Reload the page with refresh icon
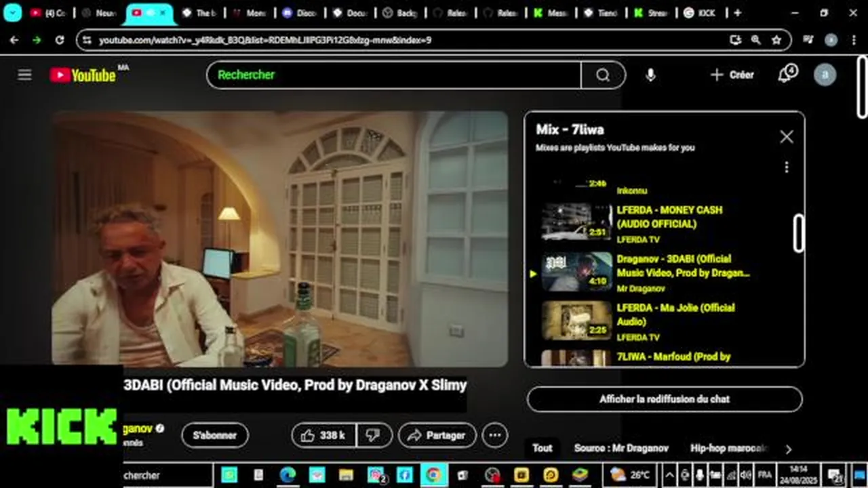Screen dimensions: 868x488 (x=60, y=40)
